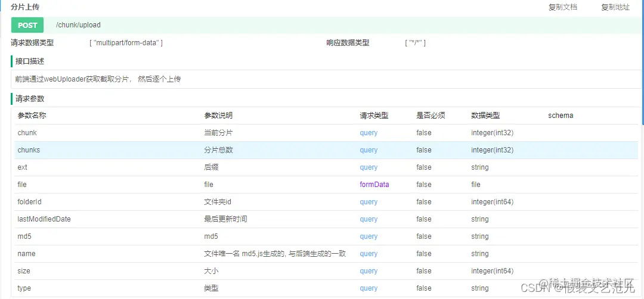Select the chunks parameter name cell
The image size is (644, 299).
(x=29, y=150)
